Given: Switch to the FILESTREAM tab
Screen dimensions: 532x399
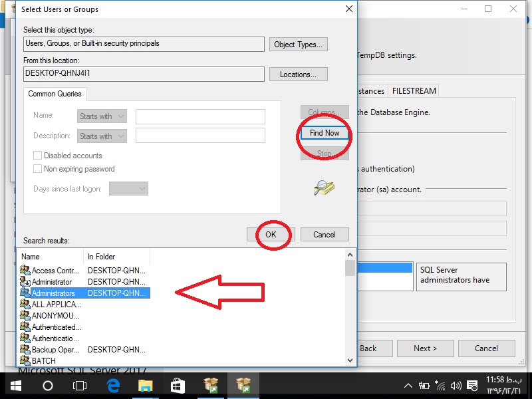Looking at the screenshot, I should point(414,91).
